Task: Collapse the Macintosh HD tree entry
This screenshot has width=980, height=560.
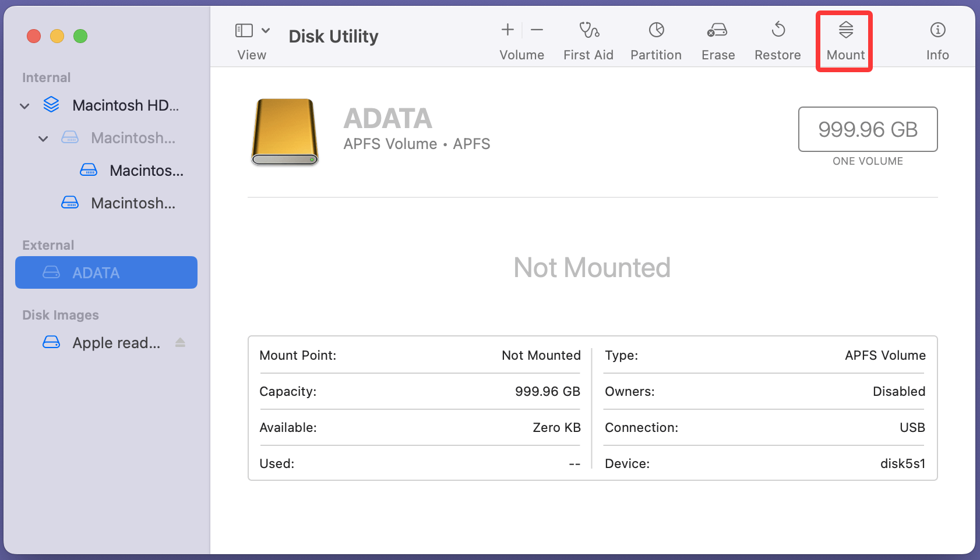Action: click(24, 105)
